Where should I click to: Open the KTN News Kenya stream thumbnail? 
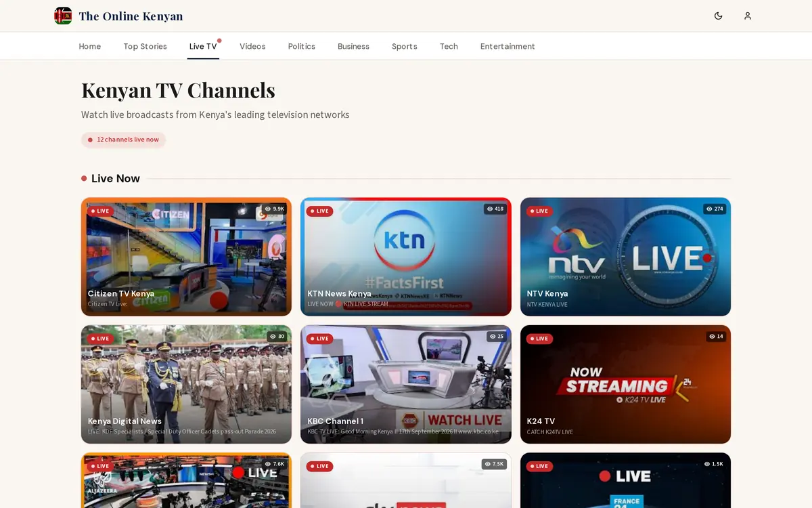coord(406,257)
